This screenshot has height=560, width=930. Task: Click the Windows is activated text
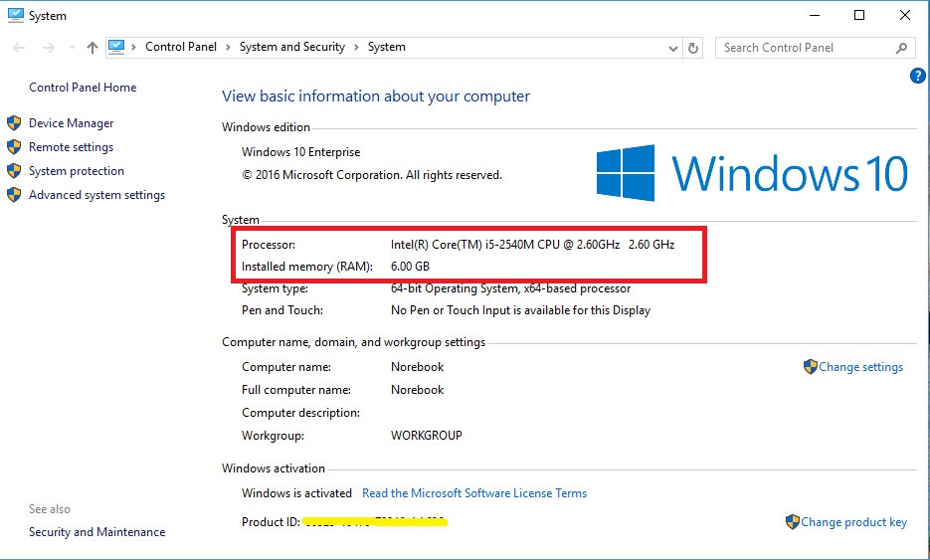(296, 493)
